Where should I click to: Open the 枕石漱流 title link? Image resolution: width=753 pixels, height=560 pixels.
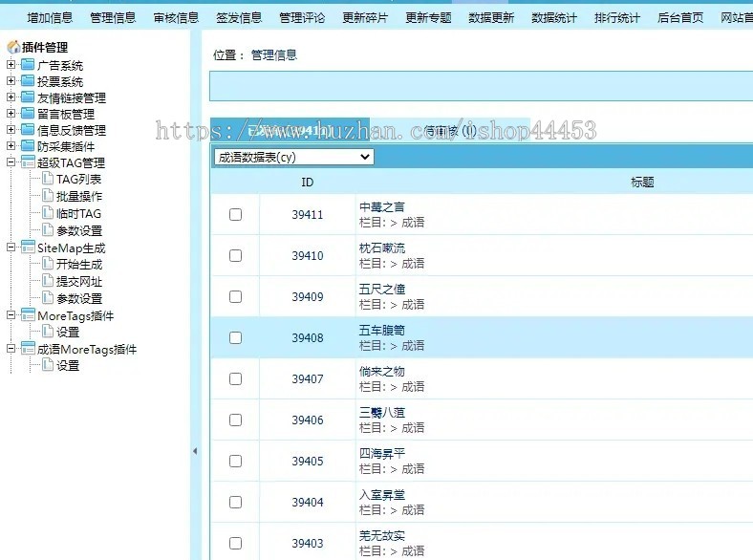[382, 248]
